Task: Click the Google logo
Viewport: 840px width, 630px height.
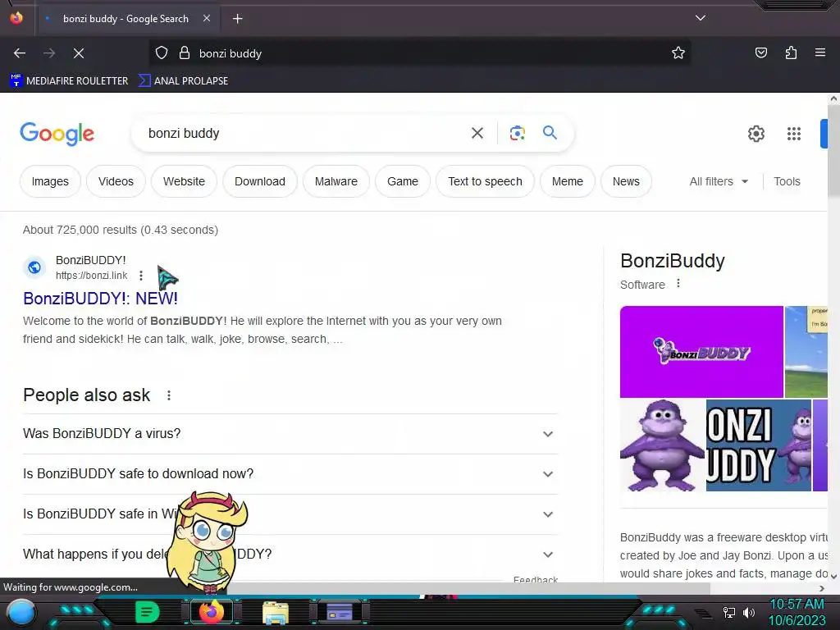Action: (57, 134)
